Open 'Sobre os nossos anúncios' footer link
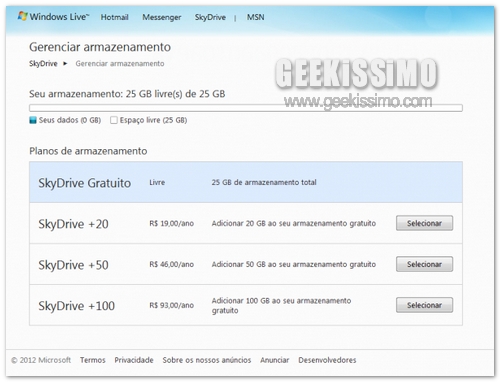 point(207,360)
